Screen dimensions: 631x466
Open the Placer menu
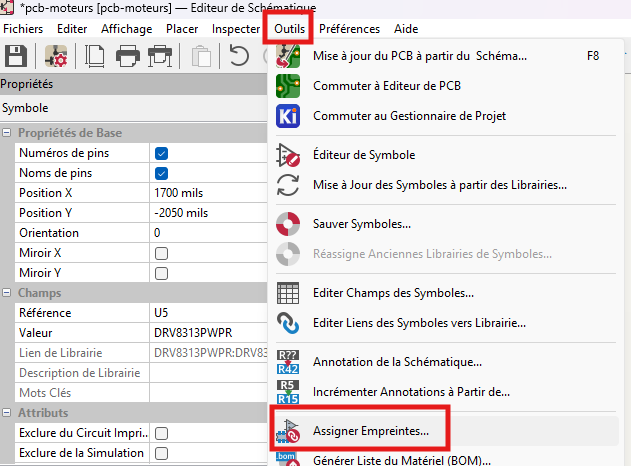pyautogui.click(x=182, y=29)
